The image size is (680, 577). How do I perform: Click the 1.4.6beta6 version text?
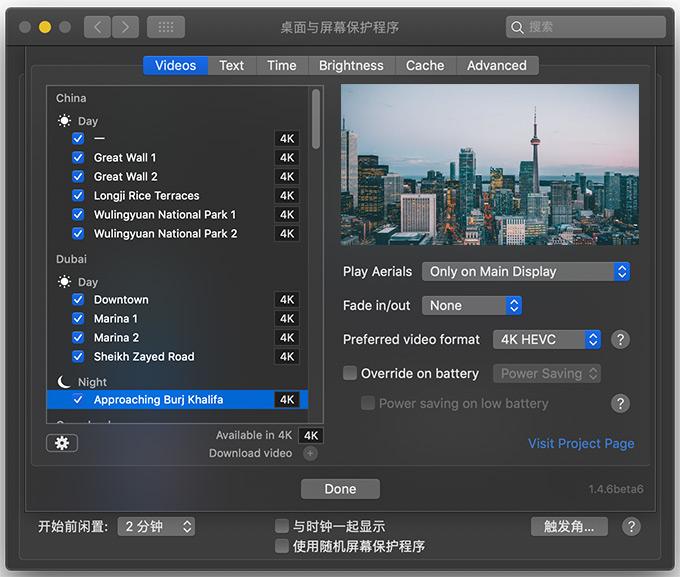(616, 489)
